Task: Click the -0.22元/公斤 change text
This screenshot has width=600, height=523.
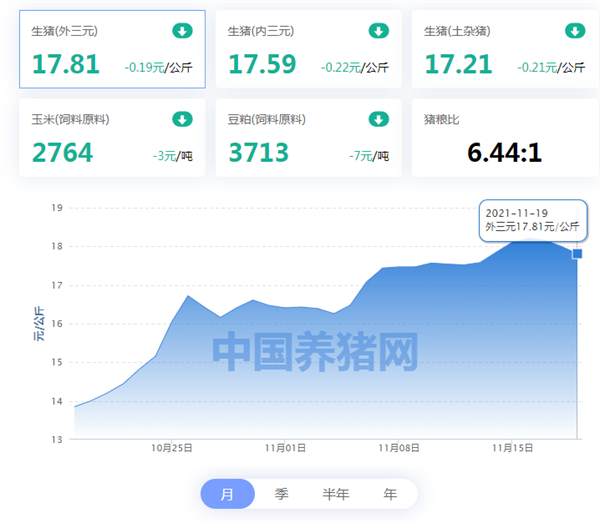Action: 355,68
